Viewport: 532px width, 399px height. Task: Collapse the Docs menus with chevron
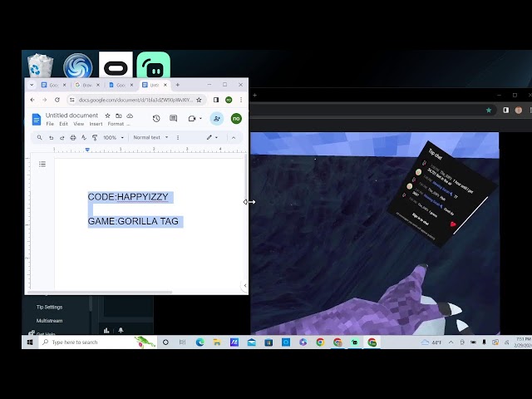pyautogui.click(x=234, y=137)
